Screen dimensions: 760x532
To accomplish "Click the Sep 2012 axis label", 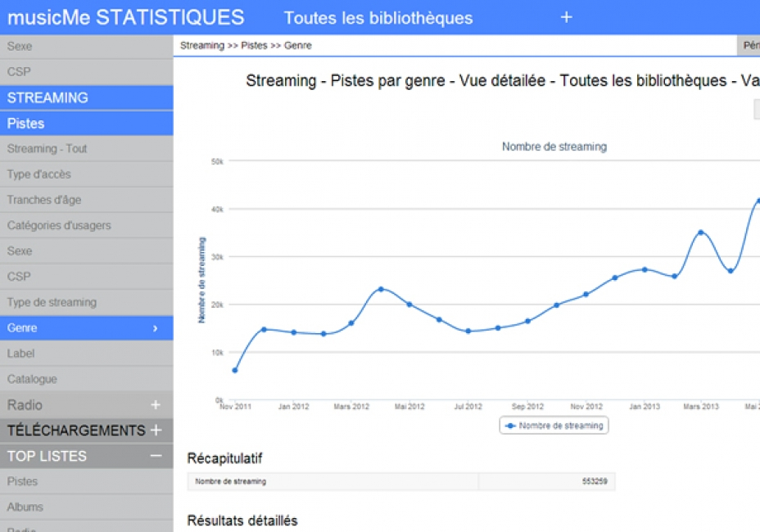I will (x=527, y=407).
